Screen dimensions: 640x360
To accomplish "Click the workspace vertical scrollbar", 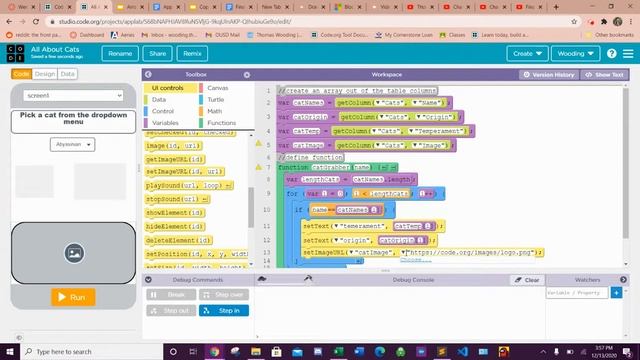I will [x=626, y=163].
